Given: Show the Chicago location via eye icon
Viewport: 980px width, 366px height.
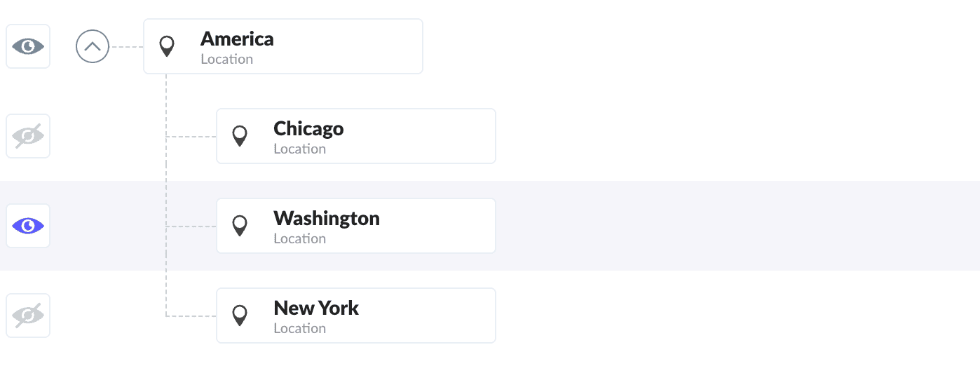Looking at the screenshot, I should pos(28,136).
